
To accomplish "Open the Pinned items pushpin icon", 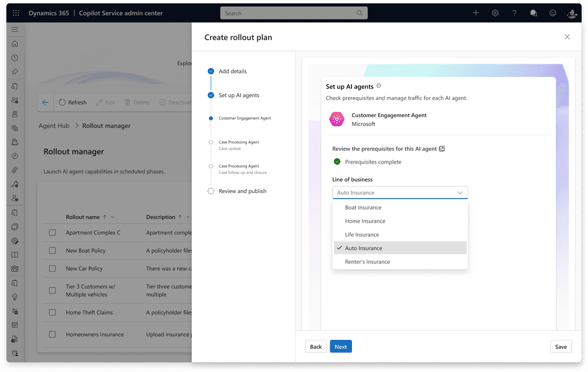I will [x=15, y=72].
